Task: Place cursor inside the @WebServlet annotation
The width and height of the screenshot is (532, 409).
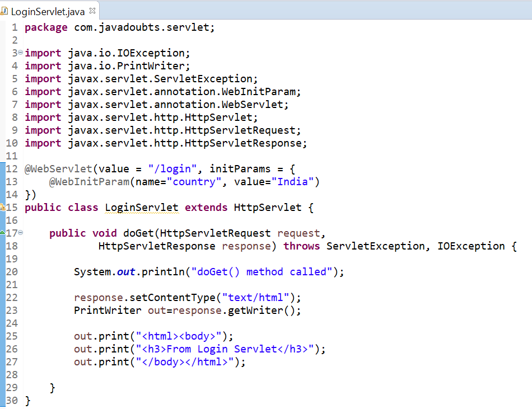Action: point(59,168)
